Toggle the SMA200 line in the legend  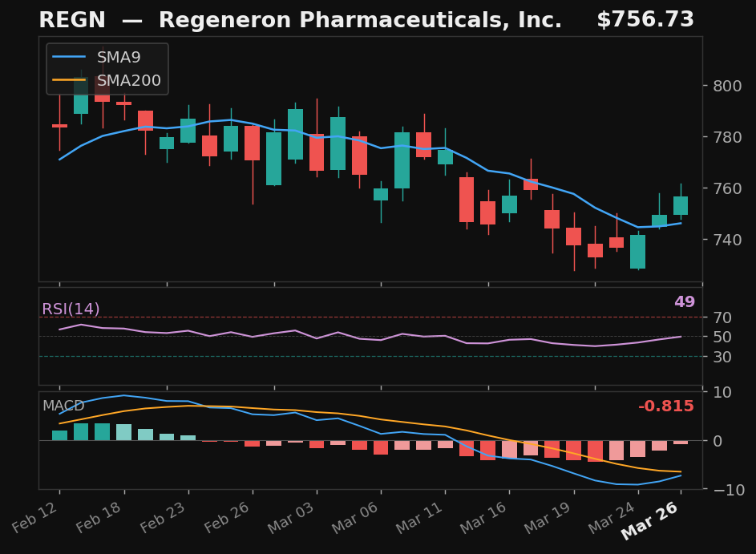(x=128, y=80)
